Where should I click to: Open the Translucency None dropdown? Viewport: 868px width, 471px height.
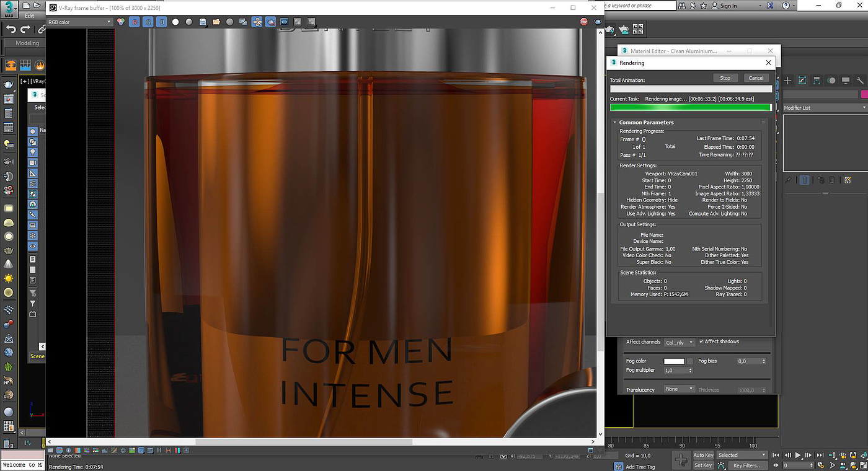(x=678, y=389)
